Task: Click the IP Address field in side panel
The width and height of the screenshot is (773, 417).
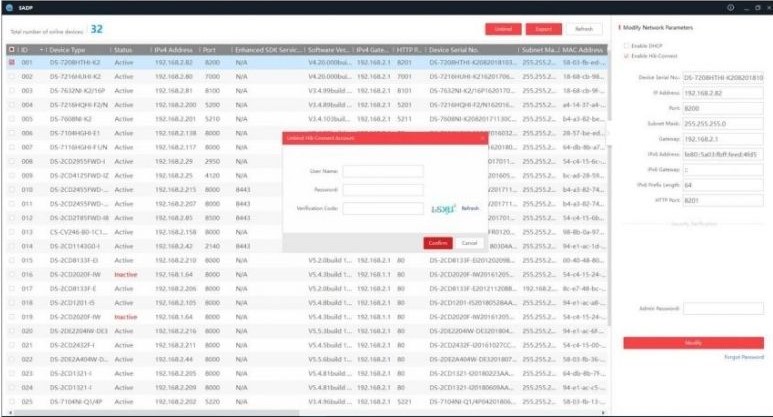Action: tap(723, 93)
